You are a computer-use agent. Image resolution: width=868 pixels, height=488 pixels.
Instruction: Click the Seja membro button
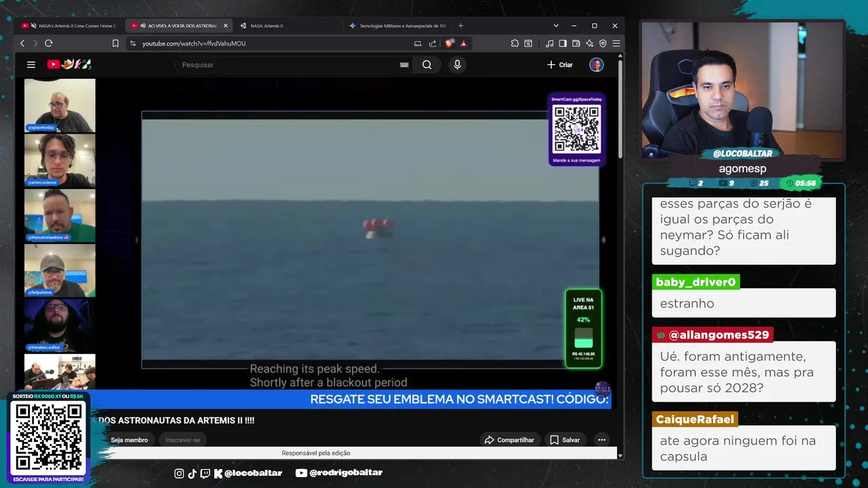coord(129,440)
